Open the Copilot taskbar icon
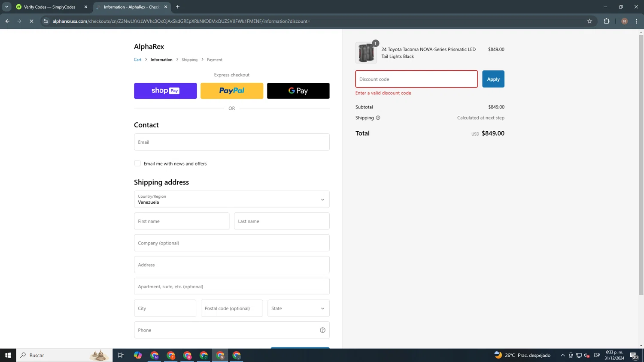Viewport: 644px width, 362px height. tap(137, 355)
